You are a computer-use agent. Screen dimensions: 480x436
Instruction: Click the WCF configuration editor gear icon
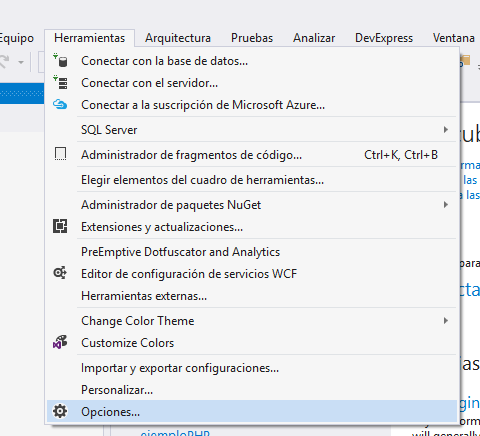click(60, 273)
